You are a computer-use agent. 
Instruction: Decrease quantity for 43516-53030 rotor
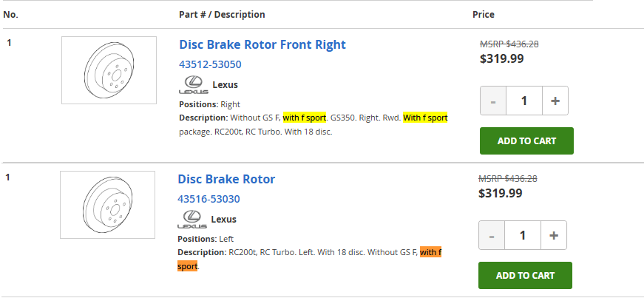click(x=492, y=235)
